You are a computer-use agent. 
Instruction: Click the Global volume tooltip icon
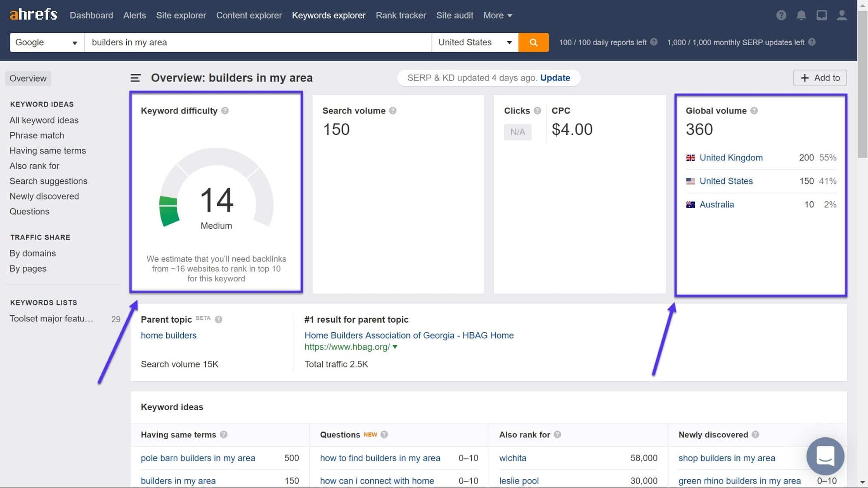point(755,111)
